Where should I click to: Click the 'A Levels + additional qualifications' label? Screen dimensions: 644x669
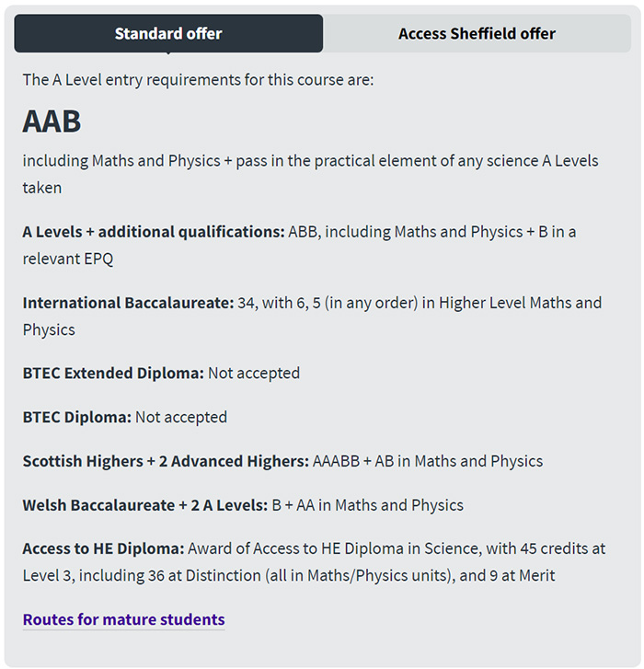[153, 232]
